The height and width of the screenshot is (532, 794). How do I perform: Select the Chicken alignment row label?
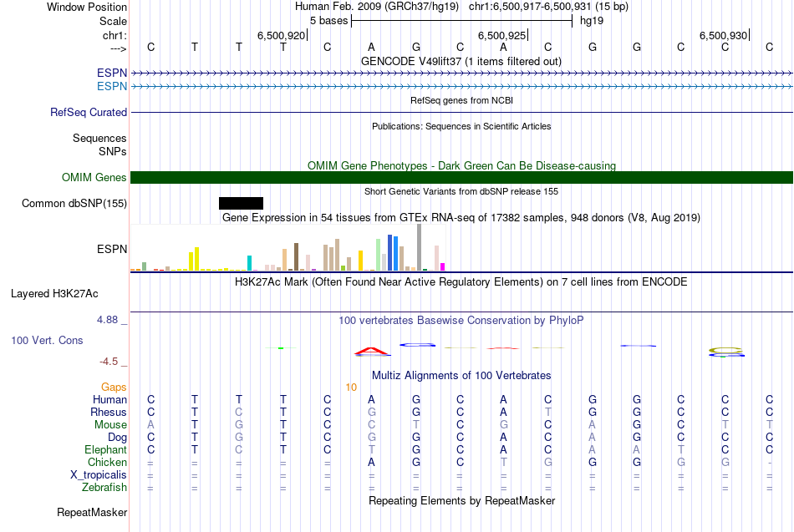tap(107, 462)
